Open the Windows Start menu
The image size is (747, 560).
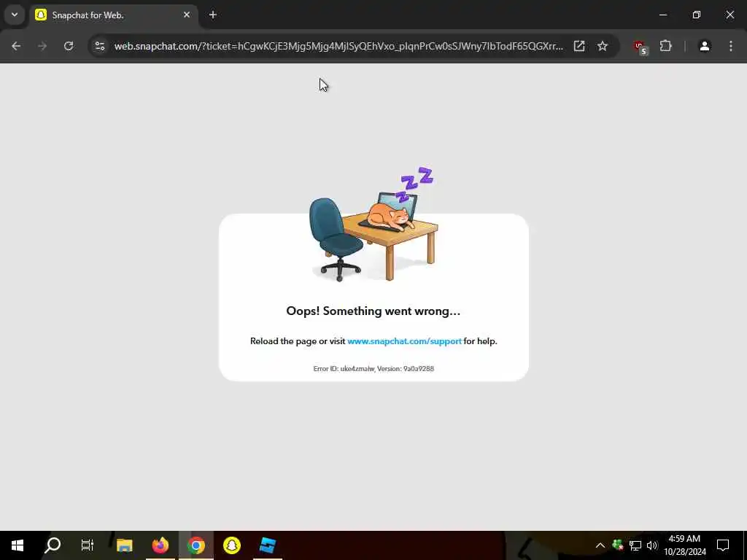[x=18, y=545]
